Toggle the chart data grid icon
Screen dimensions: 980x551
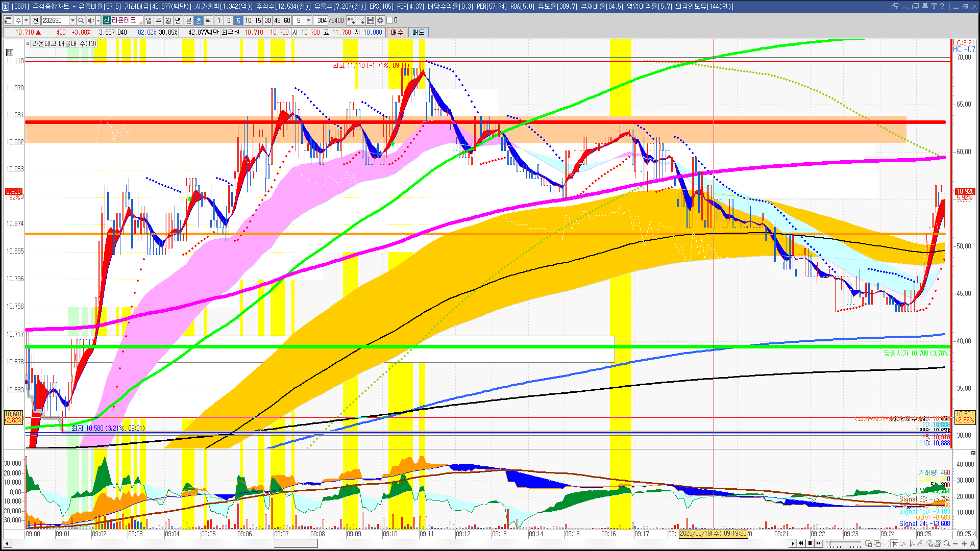[x=10, y=52]
